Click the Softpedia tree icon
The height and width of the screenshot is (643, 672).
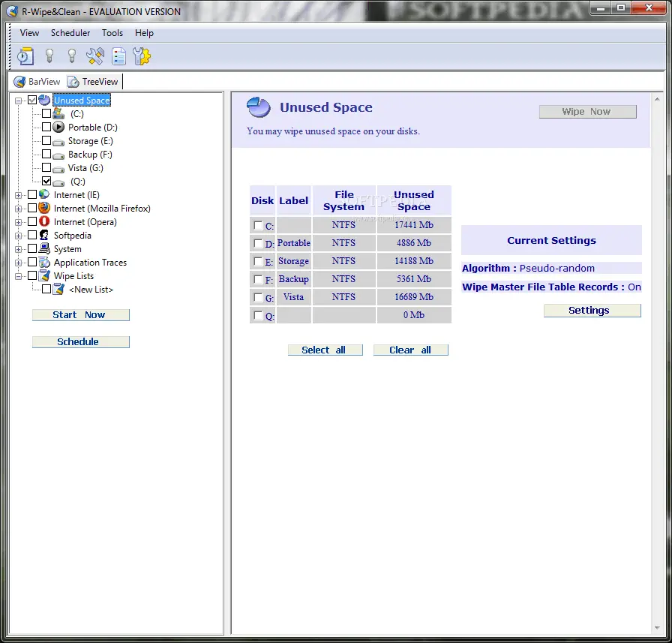pyautogui.click(x=44, y=235)
